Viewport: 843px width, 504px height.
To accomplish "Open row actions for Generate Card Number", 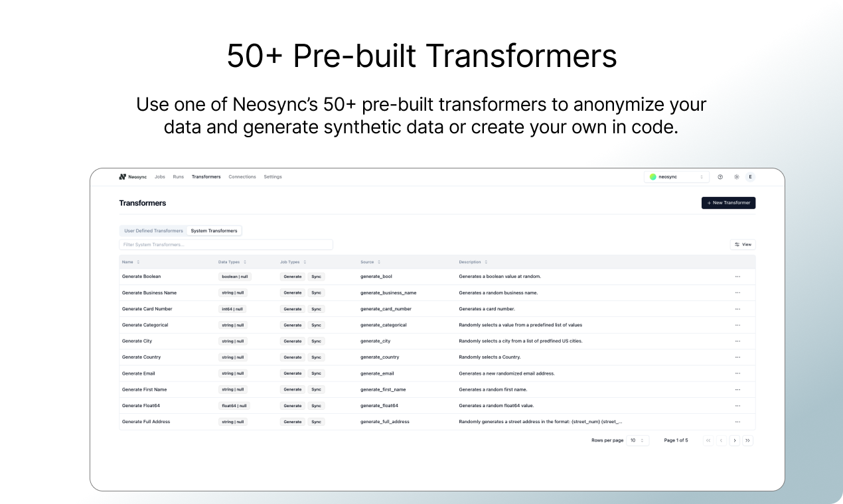I will point(737,309).
